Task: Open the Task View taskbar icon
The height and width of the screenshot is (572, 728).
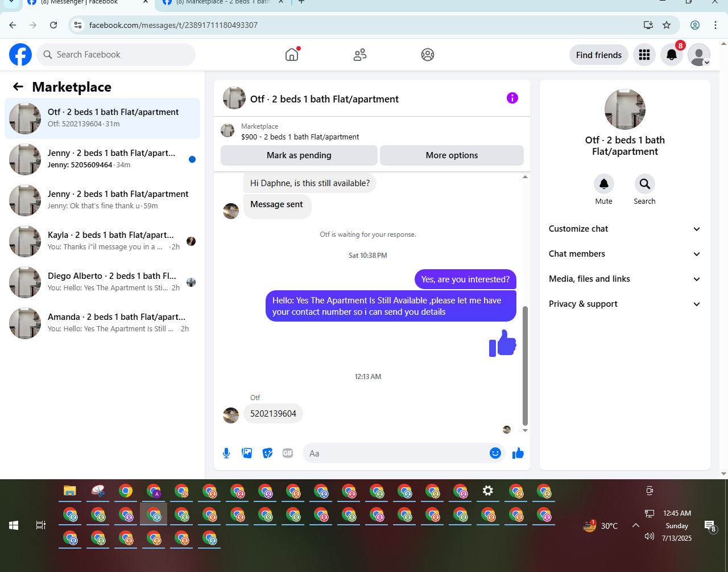Action: (x=41, y=525)
